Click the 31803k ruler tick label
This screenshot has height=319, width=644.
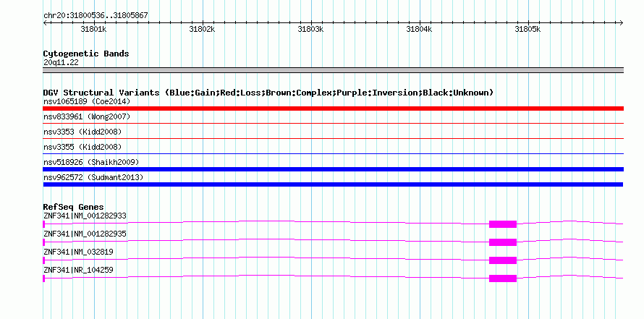coord(310,29)
